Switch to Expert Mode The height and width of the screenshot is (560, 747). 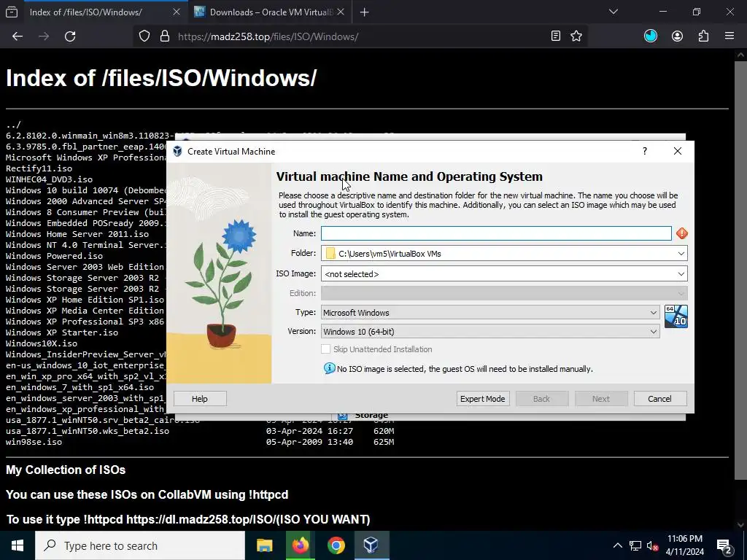coord(483,399)
